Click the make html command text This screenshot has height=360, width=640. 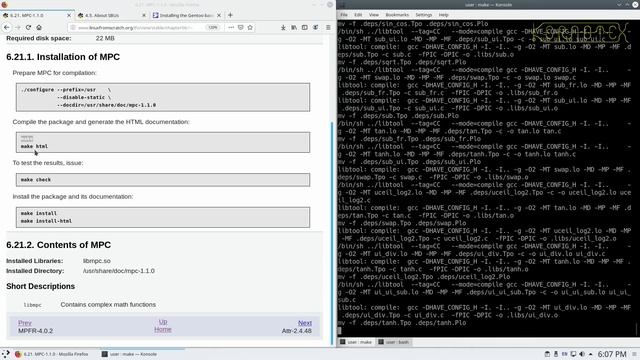[x=34, y=146]
